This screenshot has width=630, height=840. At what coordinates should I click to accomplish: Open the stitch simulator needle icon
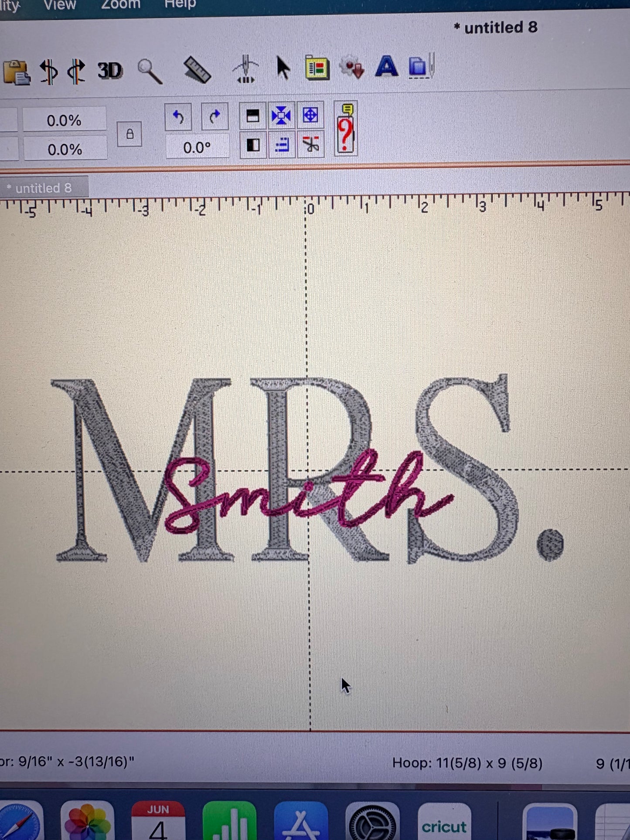pos(245,69)
